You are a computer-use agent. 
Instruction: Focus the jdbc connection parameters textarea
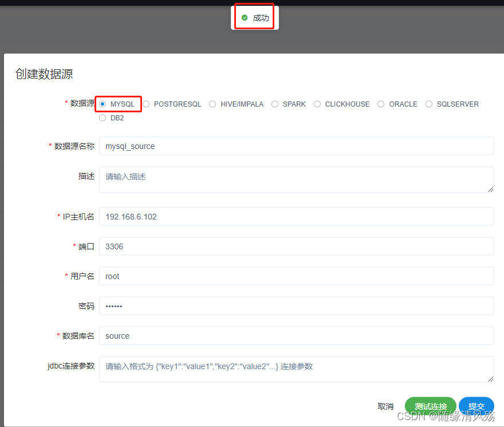[296, 370]
